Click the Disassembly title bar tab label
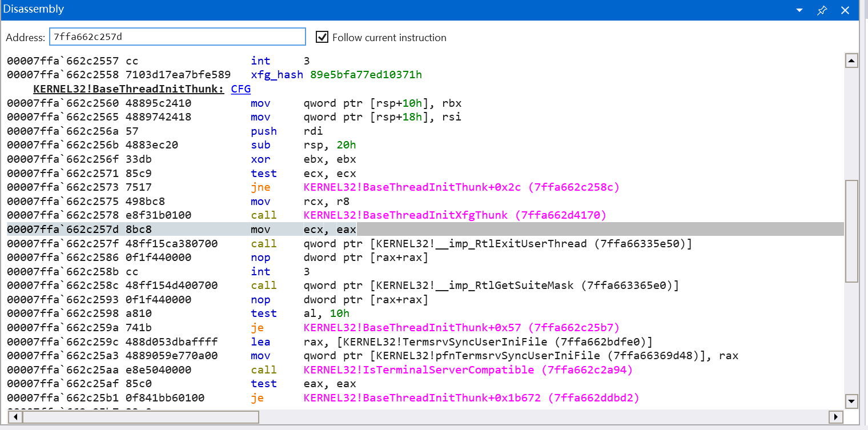 34,9
